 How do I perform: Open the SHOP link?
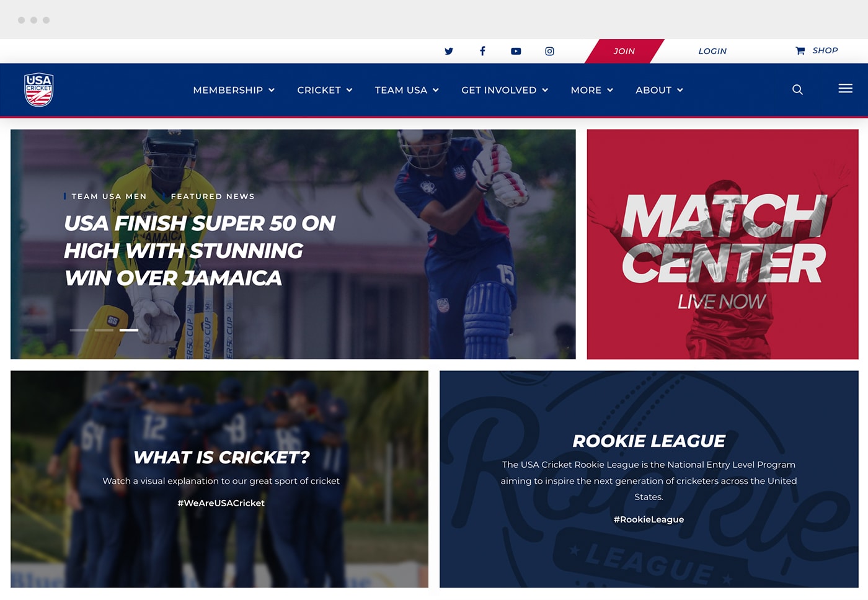coord(825,50)
